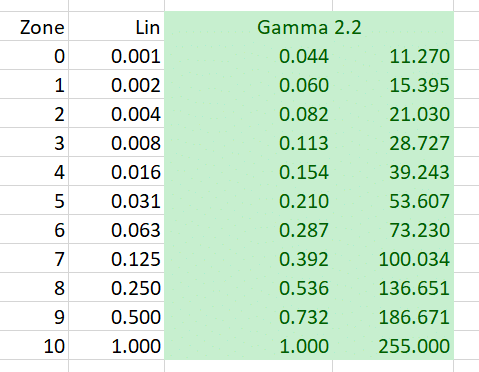Select the cell with value 21.030
The width and height of the screenshot is (479, 372).
click(x=393, y=113)
